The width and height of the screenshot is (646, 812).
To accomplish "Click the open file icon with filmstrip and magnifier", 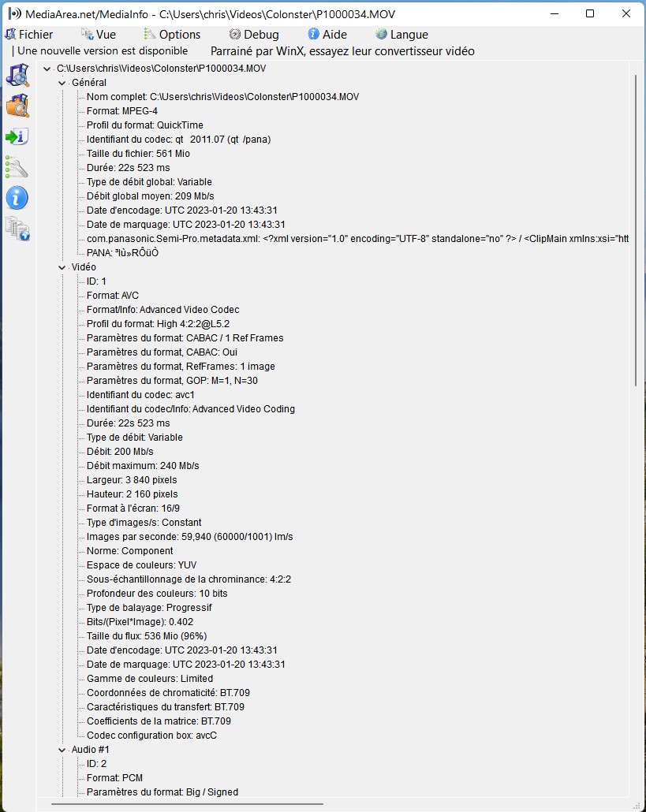I will pos(17,75).
